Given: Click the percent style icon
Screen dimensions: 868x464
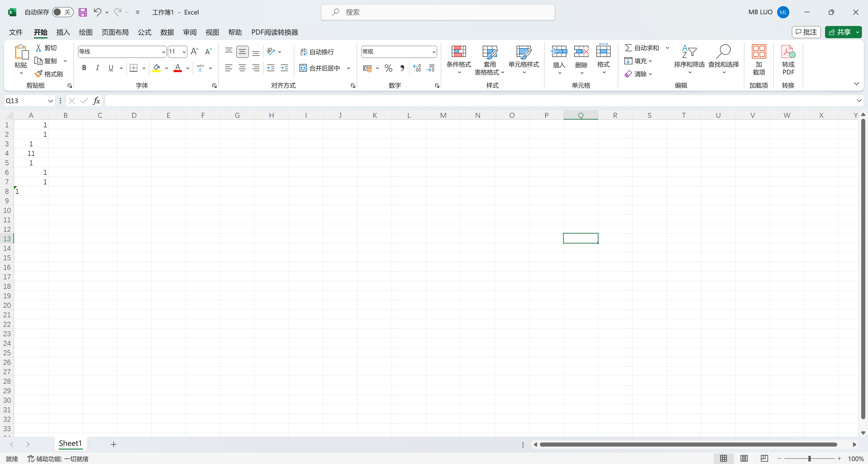Looking at the screenshot, I should 388,69.
